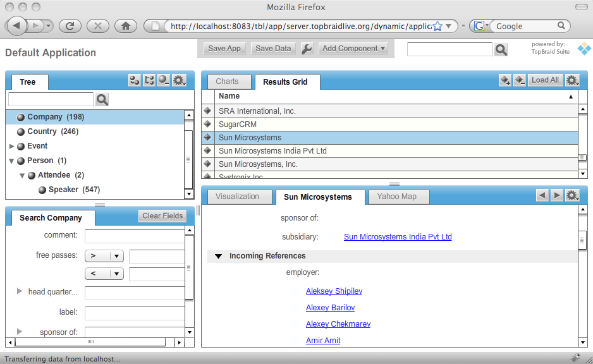Click the diamond icon on SugarCRM row

(207, 124)
